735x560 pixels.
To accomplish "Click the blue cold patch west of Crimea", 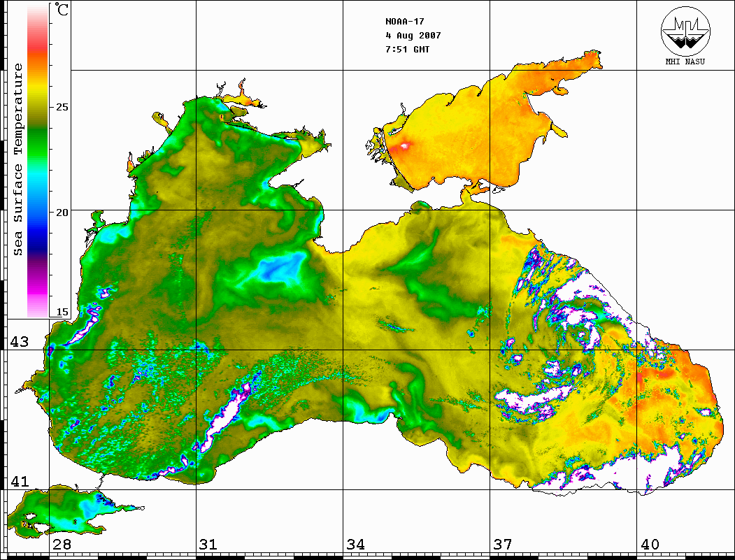I will pos(281,268).
